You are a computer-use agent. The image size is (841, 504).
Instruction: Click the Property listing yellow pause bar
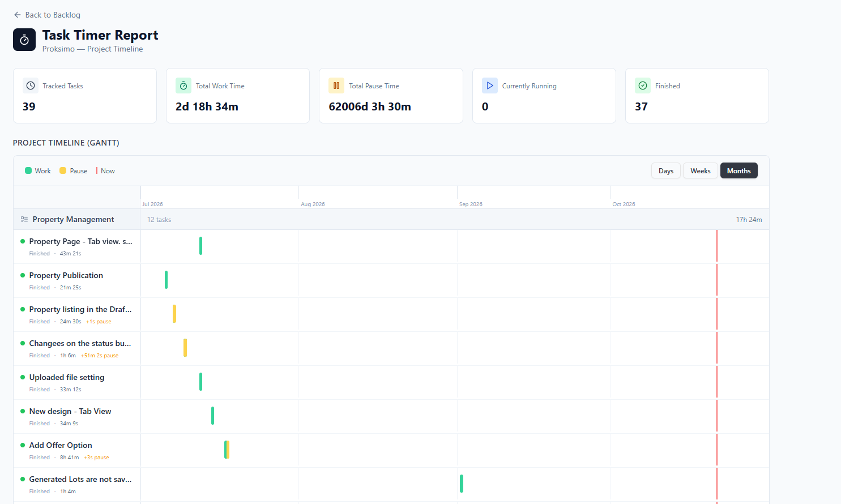pos(174,314)
